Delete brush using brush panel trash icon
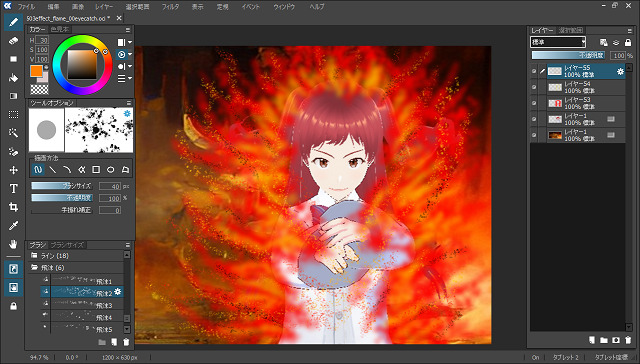 pos(127,342)
